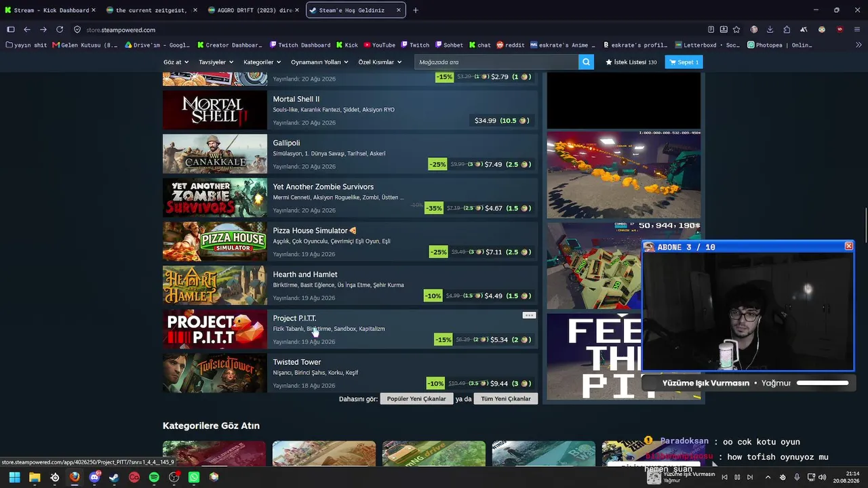Show more bookmarks overflow chevron
The width and height of the screenshot is (868, 488).
859,45
